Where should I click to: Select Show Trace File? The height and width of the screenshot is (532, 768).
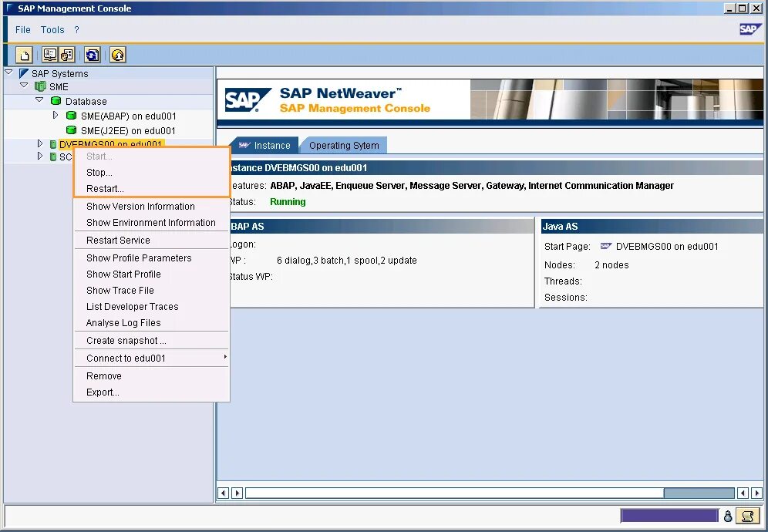click(x=151, y=290)
